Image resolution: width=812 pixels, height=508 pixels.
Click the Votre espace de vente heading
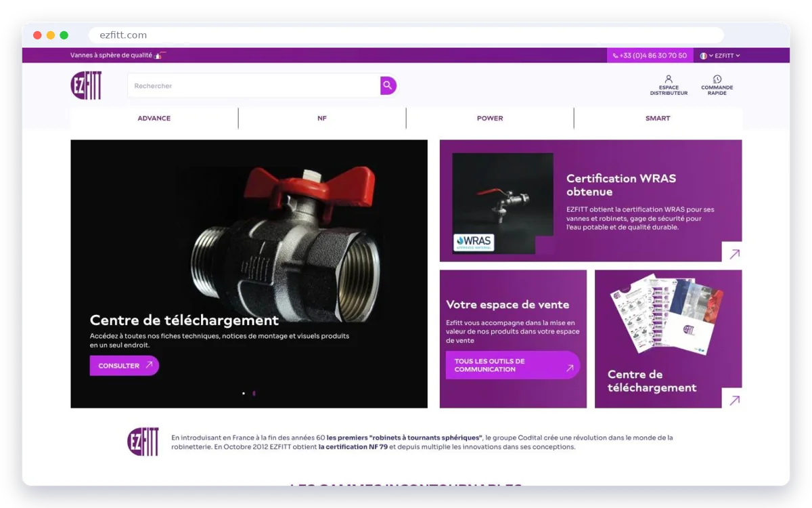click(507, 305)
